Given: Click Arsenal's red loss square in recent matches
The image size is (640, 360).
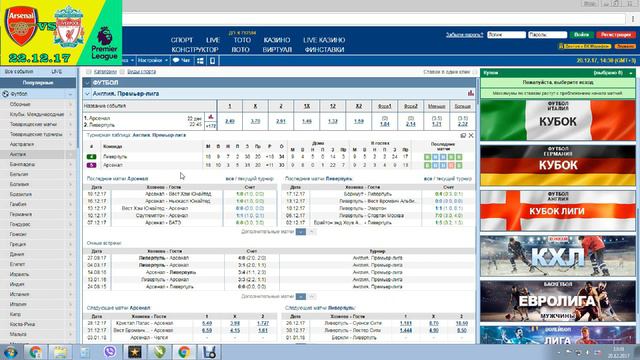Looking at the screenshot, I should [x=451, y=165].
